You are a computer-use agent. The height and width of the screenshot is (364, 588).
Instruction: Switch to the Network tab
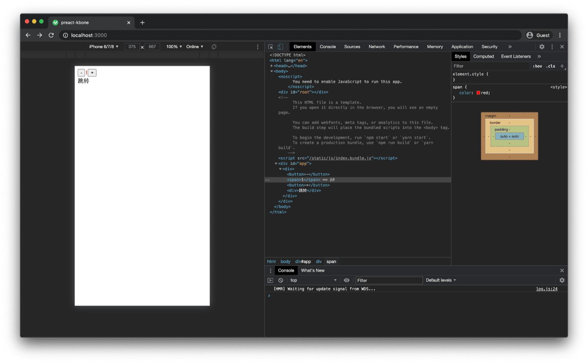[x=377, y=47]
